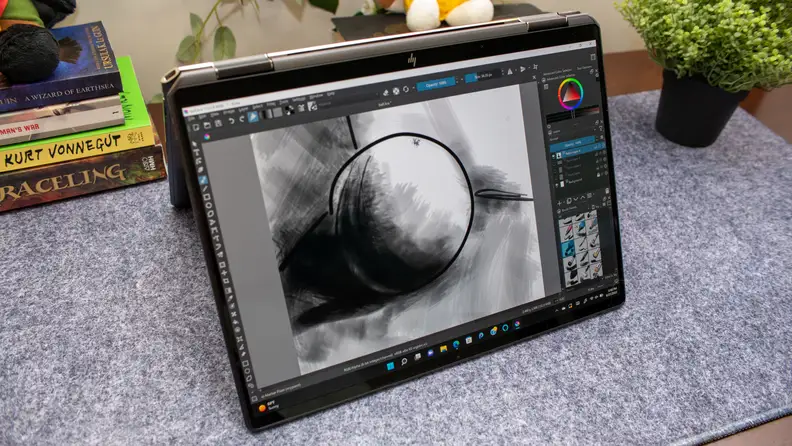Select the Ellipse tool in the toolbox
Screen dimensions: 792x446
tap(209, 206)
